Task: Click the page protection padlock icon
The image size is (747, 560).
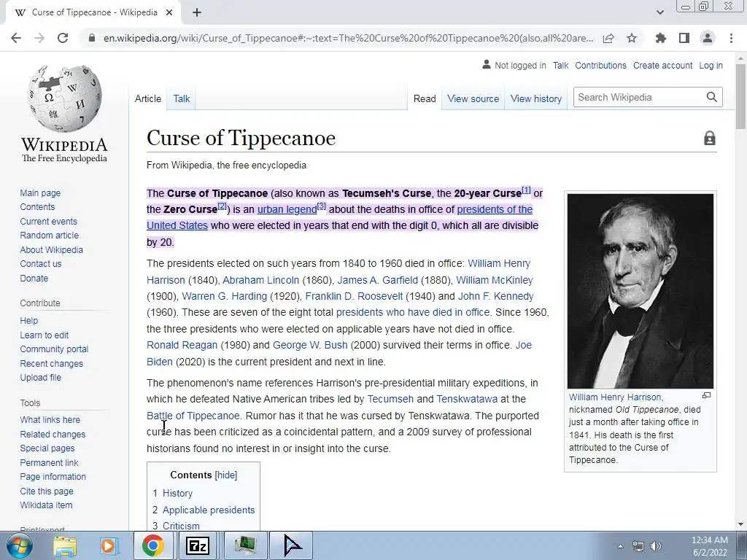Action: (709, 138)
